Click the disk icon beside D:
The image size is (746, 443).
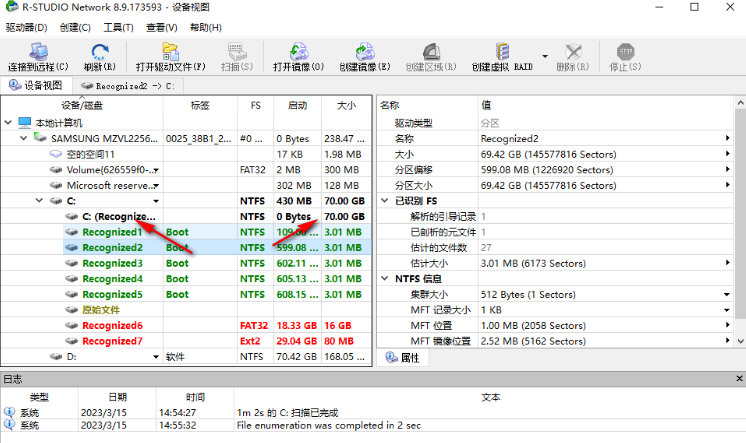tap(56, 356)
